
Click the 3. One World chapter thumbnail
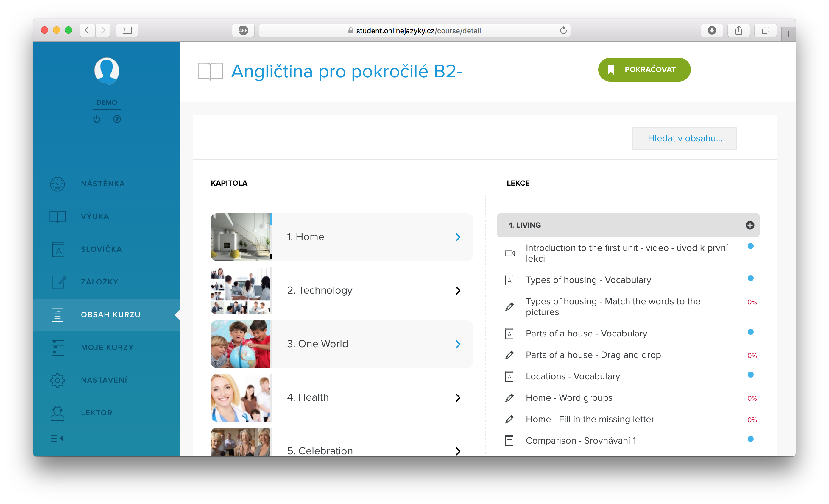coord(240,344)
